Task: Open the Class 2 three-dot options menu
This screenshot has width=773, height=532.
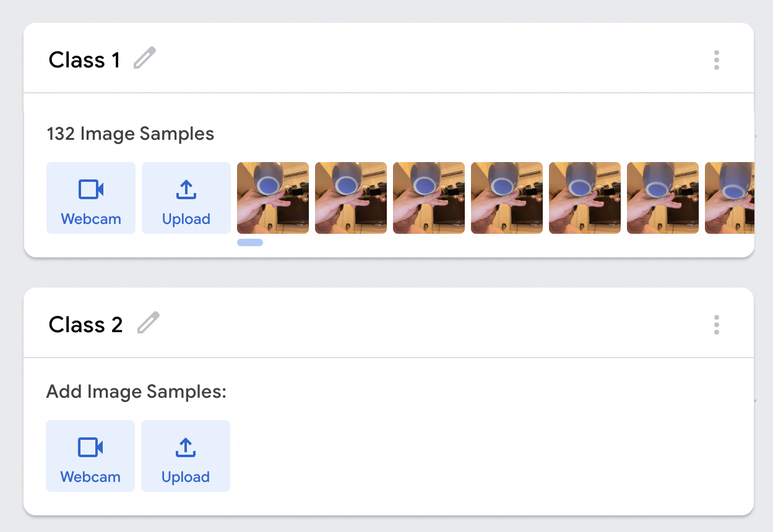Action: pos(716,325)
